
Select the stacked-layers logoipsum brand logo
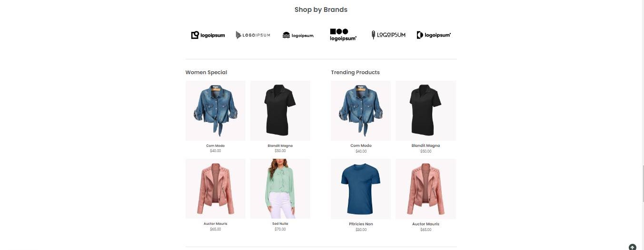tap(298, 35)
